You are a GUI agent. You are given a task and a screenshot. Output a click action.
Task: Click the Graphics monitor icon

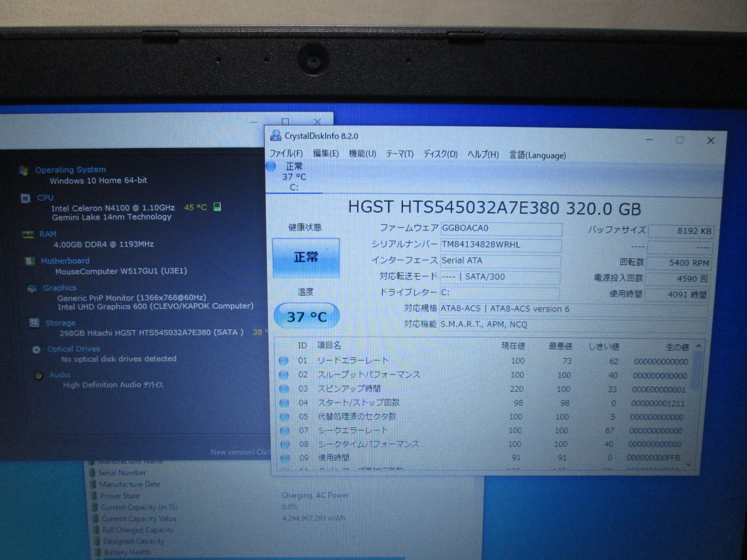click(32, 289)
